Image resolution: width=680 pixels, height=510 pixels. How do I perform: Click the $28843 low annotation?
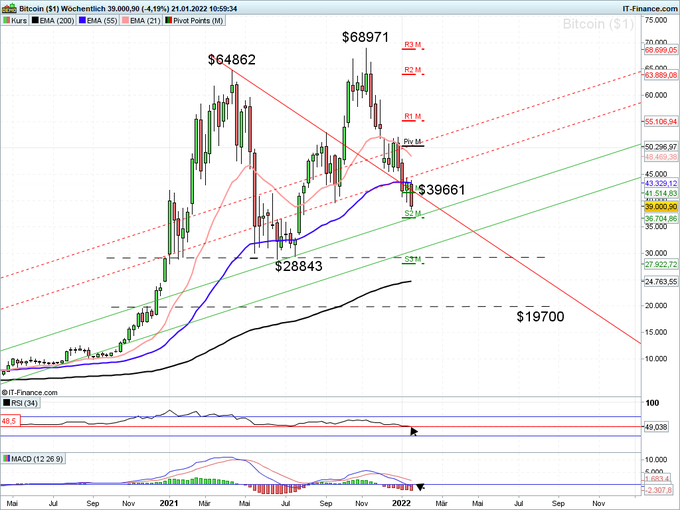pos(299,266)
